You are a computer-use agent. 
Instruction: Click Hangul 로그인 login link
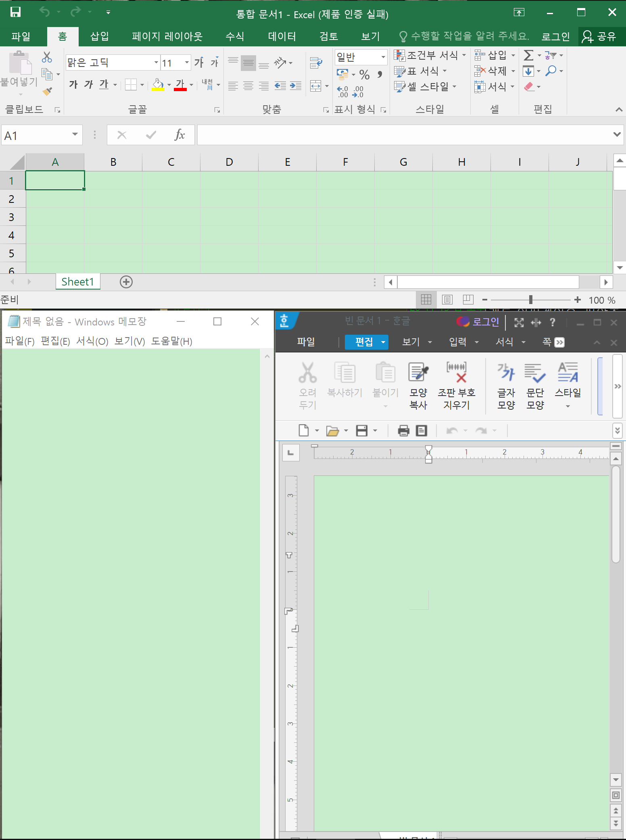tap(486, 321)
